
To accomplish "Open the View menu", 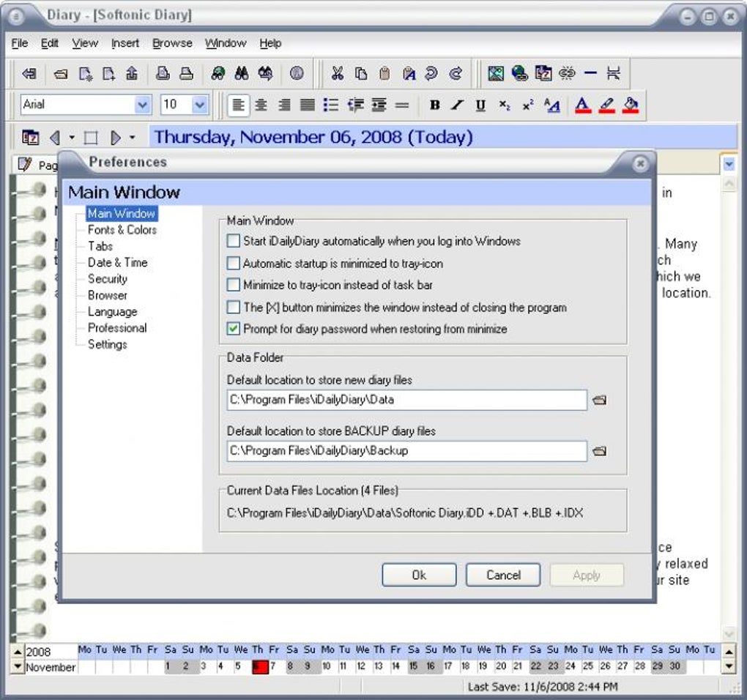I will 85,43.
